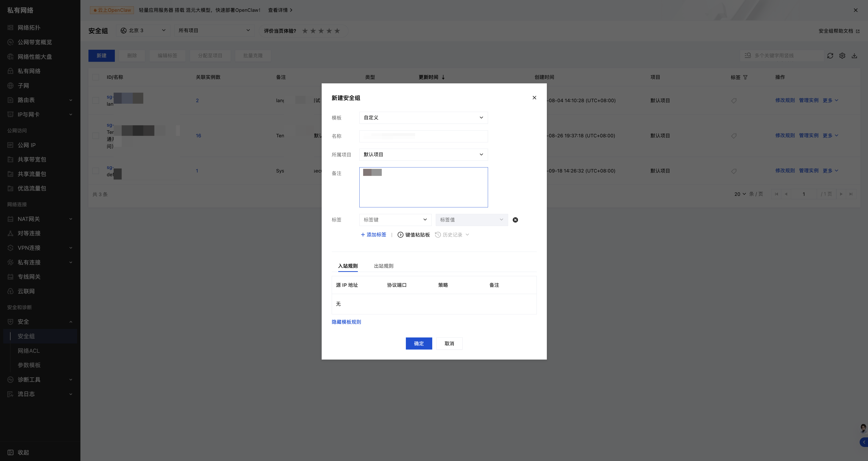Switch to the 入站规则 tab
The image size is (868, 461).
(x=348, y=266)
